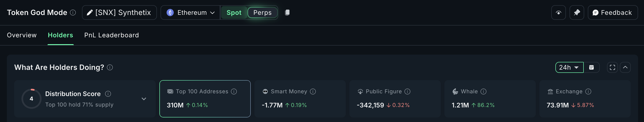Viewport: 644px width, 122px height.
Task: Toggle the eye visibility button
Action: [x=558, y=13]
